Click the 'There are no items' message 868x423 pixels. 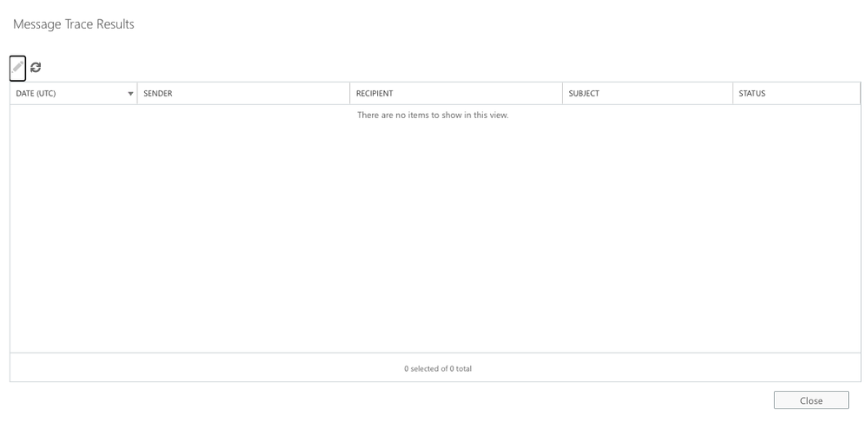(x=433, y=116)
